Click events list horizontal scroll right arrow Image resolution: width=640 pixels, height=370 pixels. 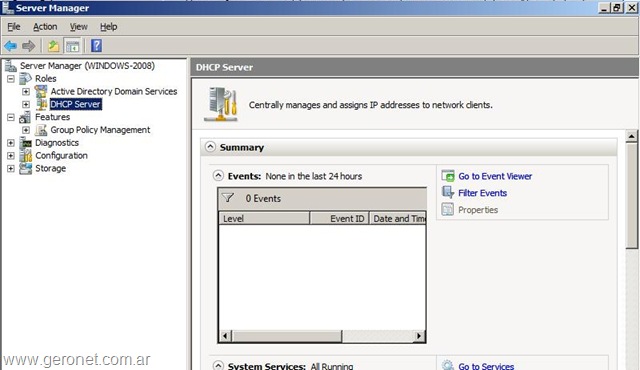[x=419, y=336]
